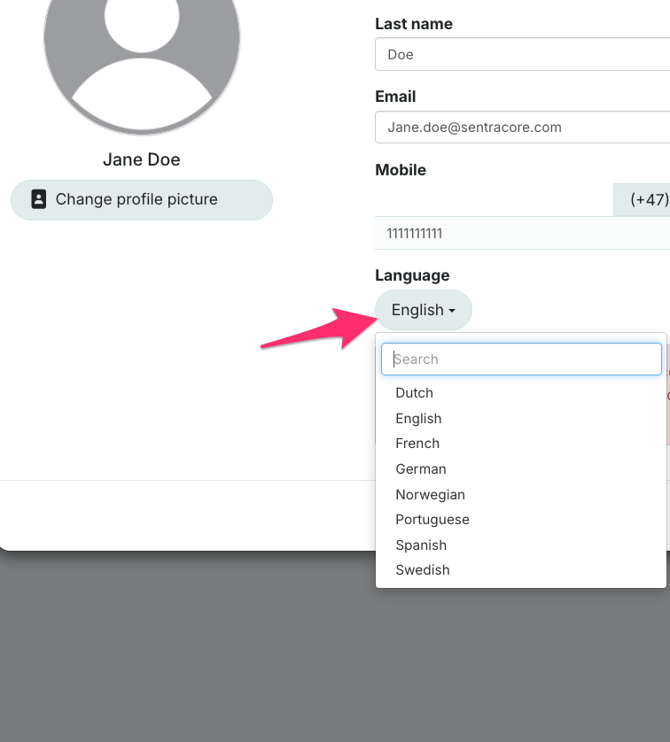Click the Language field label
The image size is (670, 742).
coord(412,275)
